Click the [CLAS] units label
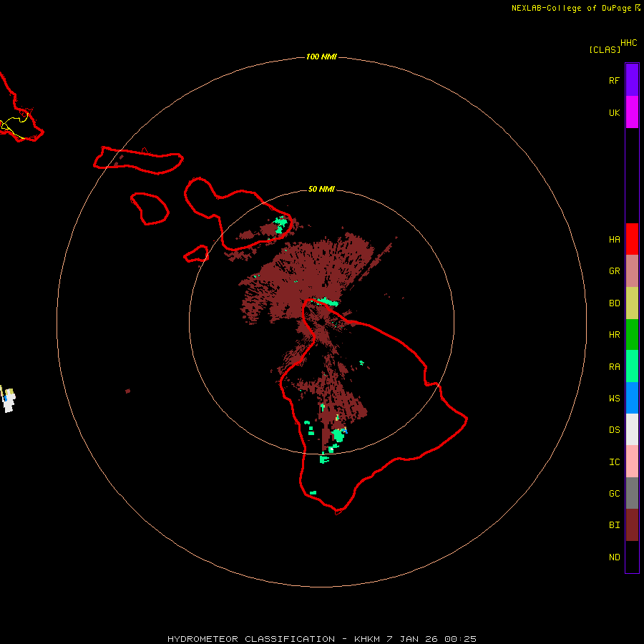Viewport: 644px width, 644px height. [x=605, y=49]
